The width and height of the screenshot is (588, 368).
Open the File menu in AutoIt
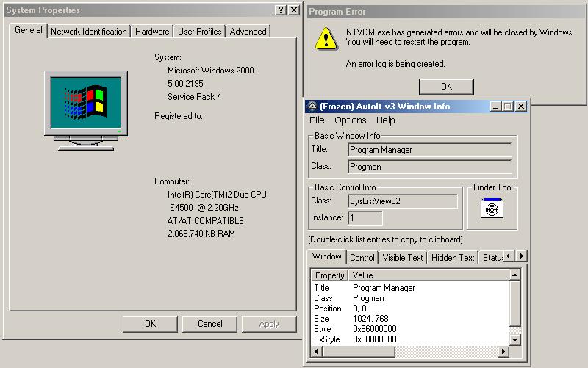(317, 120)
